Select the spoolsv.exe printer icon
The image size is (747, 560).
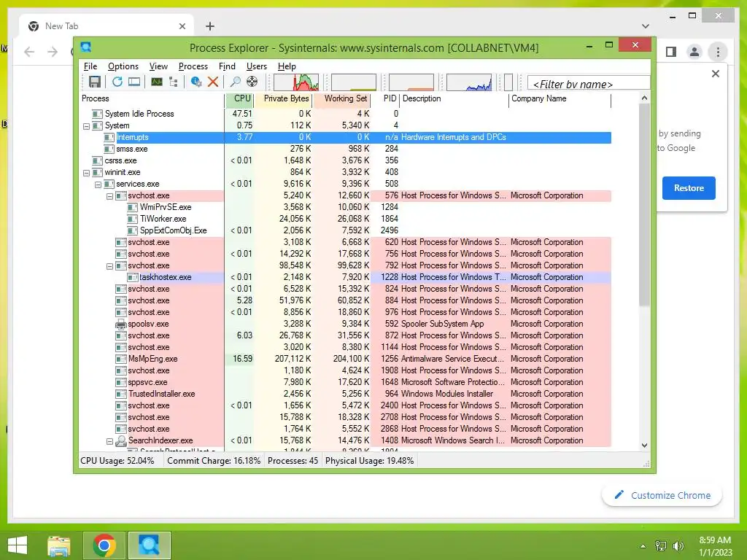coord(121,324)
